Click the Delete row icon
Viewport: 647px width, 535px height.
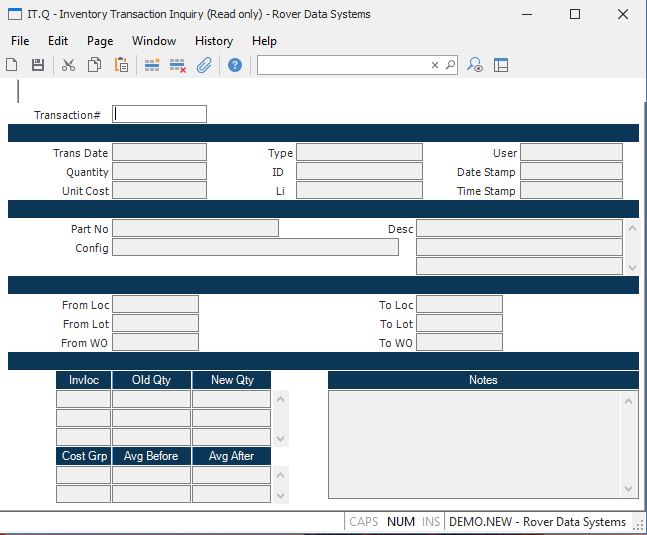click(x=178, y=65)
